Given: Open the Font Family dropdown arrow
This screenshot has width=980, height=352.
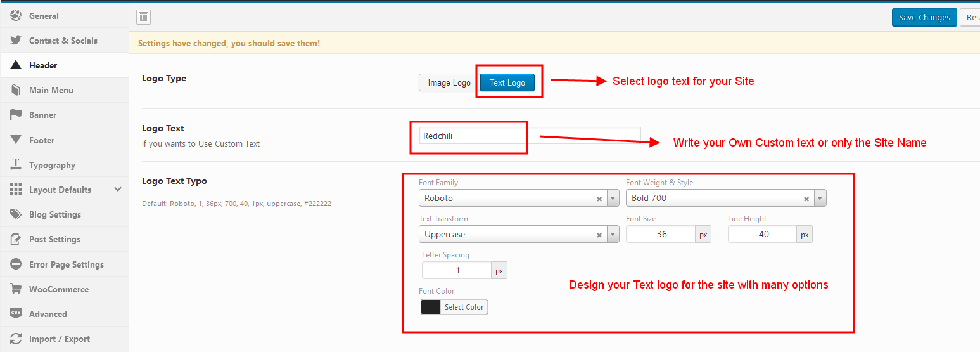Looking at the screenshot, I should 613,199.
